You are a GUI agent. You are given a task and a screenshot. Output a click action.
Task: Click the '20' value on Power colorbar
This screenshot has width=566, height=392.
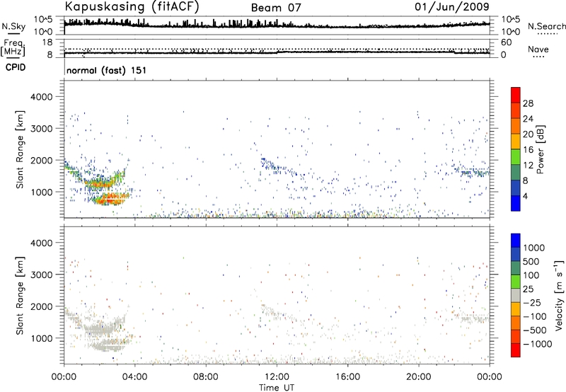pos(528,134)
